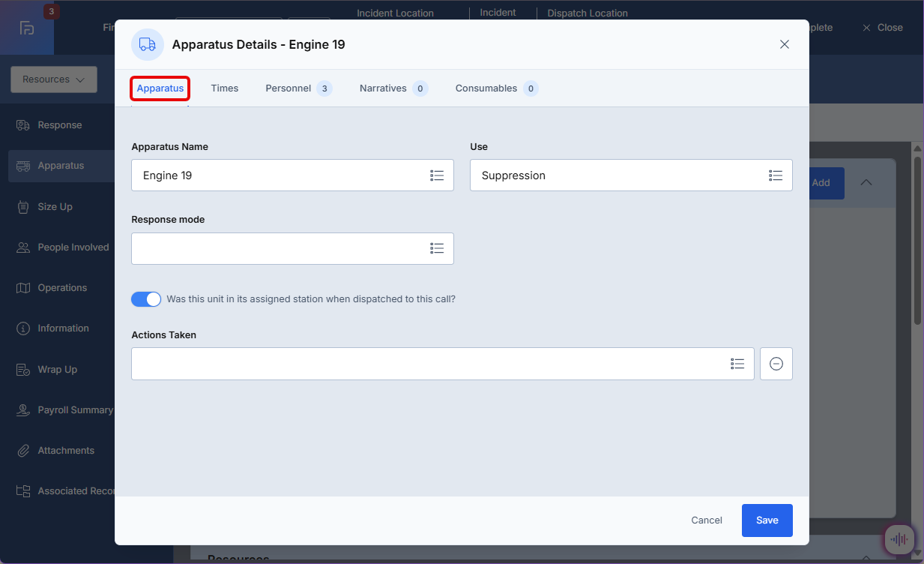Click the Attachments paperclip icon

coord(23,451)
